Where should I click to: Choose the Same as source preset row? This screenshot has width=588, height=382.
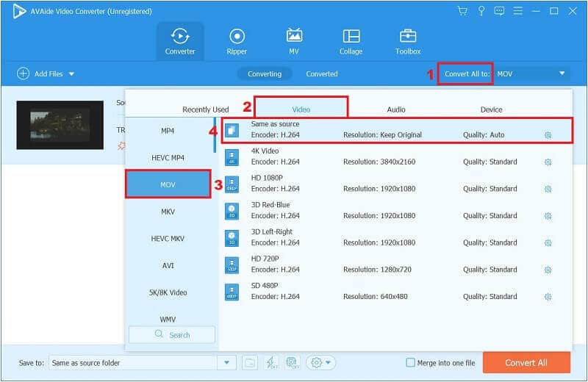point(397,130)
